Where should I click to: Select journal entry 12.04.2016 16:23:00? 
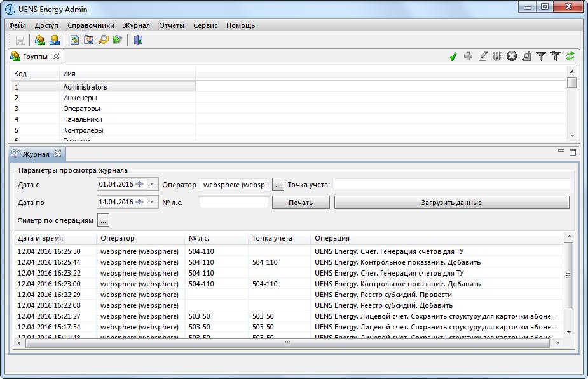[289, 284]
